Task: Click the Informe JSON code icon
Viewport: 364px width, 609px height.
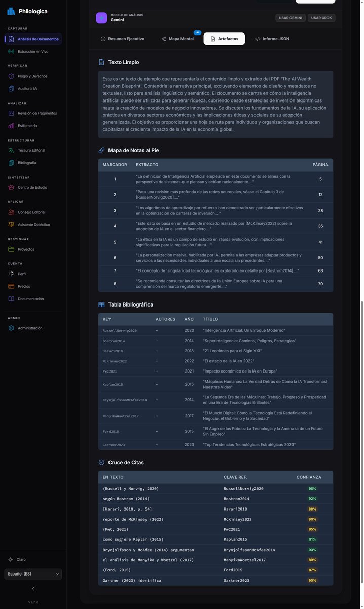Action: tap(258, 39)
